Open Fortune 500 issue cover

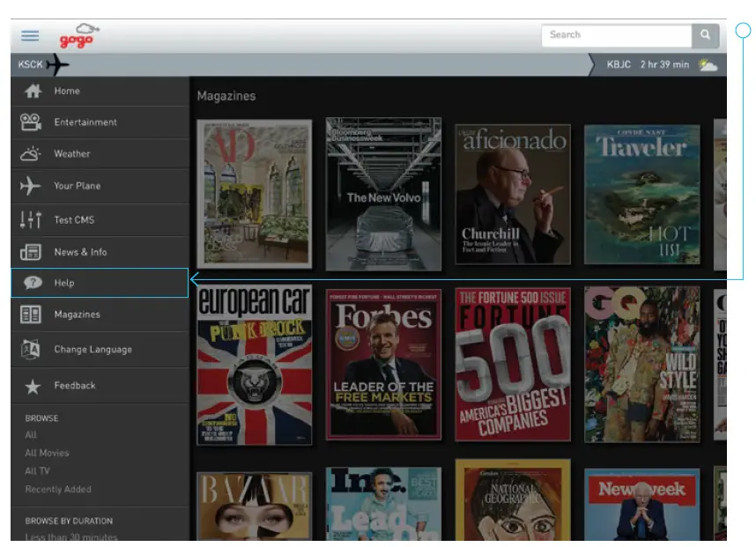pyautogui.click(x=513, y=365)
